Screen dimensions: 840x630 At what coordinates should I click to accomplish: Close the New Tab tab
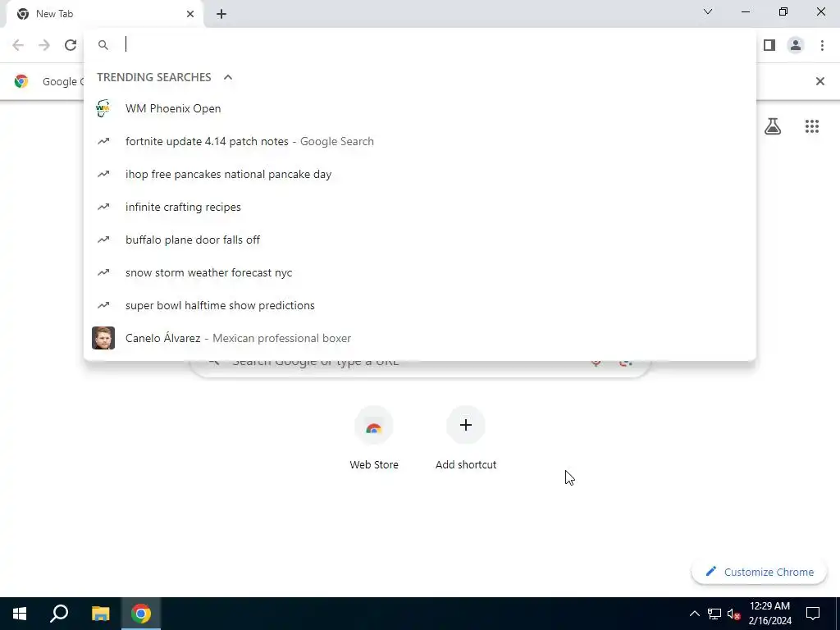(x=190, y=14)
